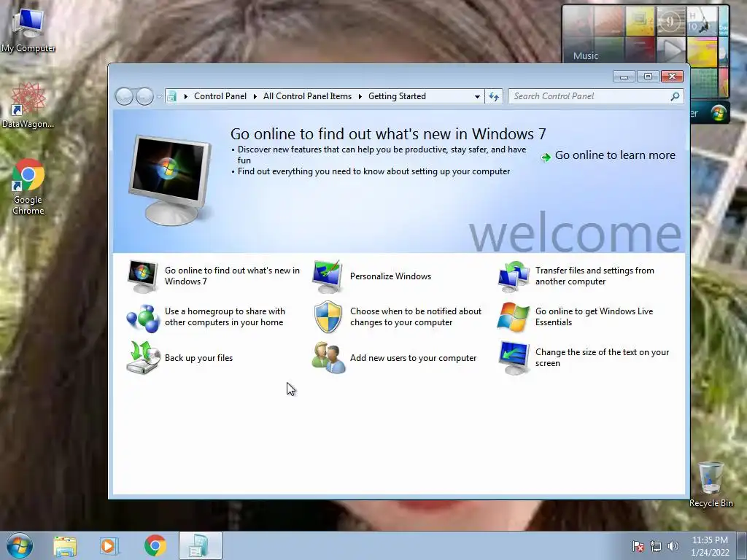Click the Control Panel icon in address bar

click(x=171, y=97)
